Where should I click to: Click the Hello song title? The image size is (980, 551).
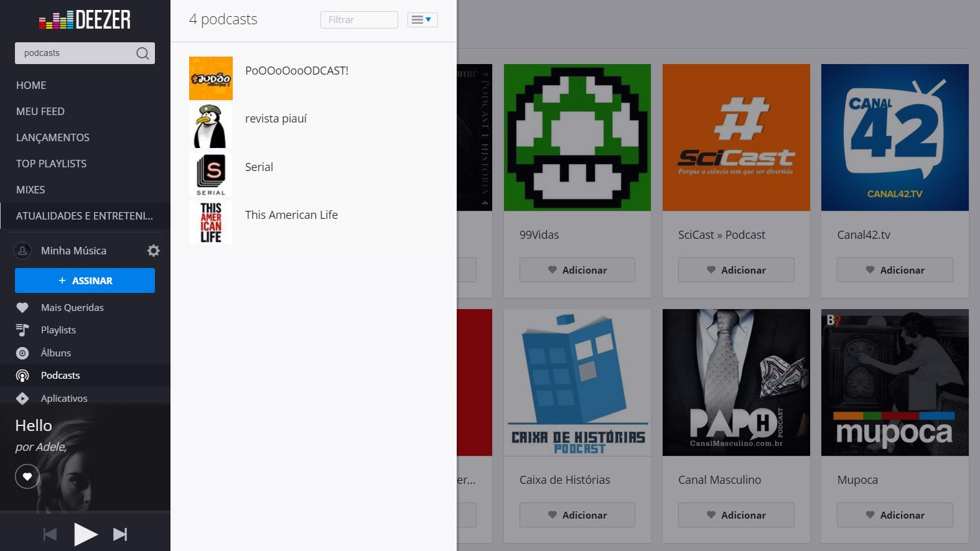(x=34, y=425)
